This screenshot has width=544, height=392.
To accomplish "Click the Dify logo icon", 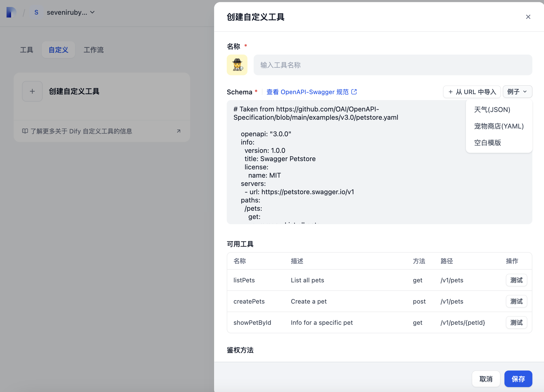I will tap(11, 12).
